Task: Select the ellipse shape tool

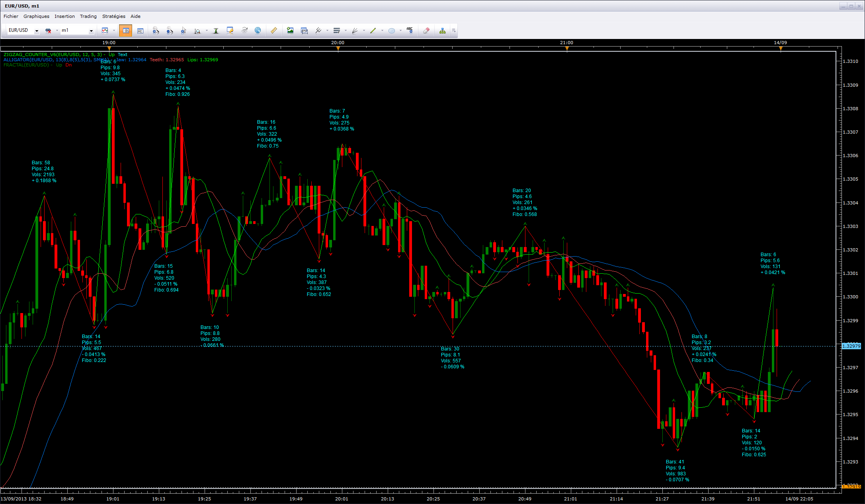Action: click(392, 31)
